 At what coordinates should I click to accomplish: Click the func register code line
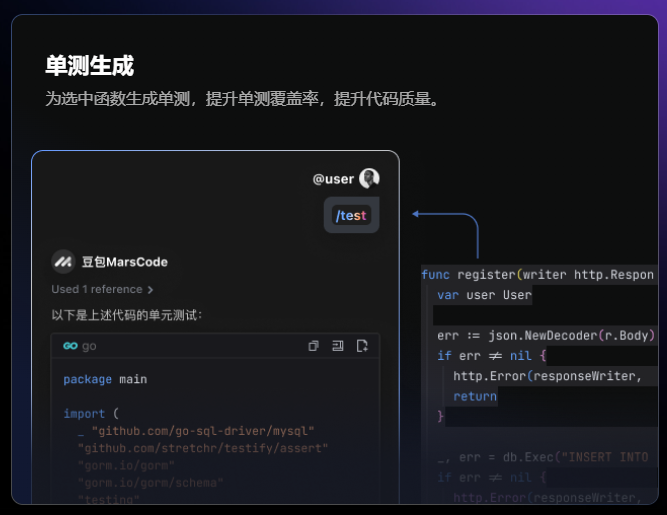(537, 275)
